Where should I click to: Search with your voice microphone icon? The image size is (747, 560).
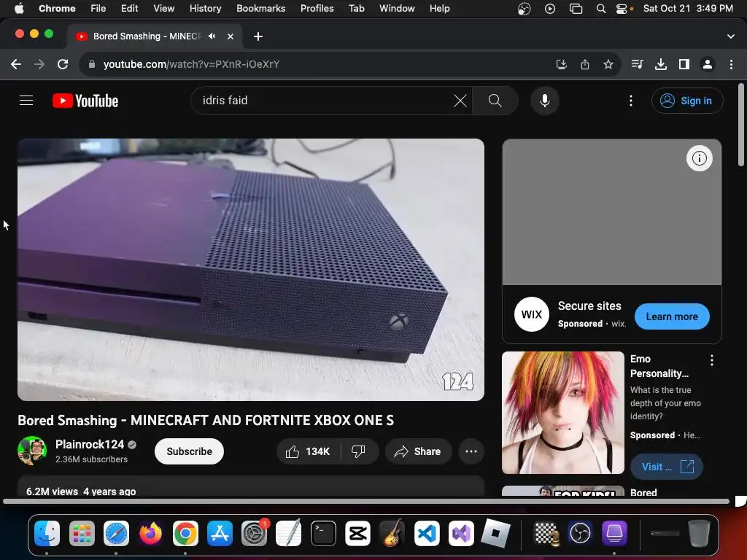[544, 101]
